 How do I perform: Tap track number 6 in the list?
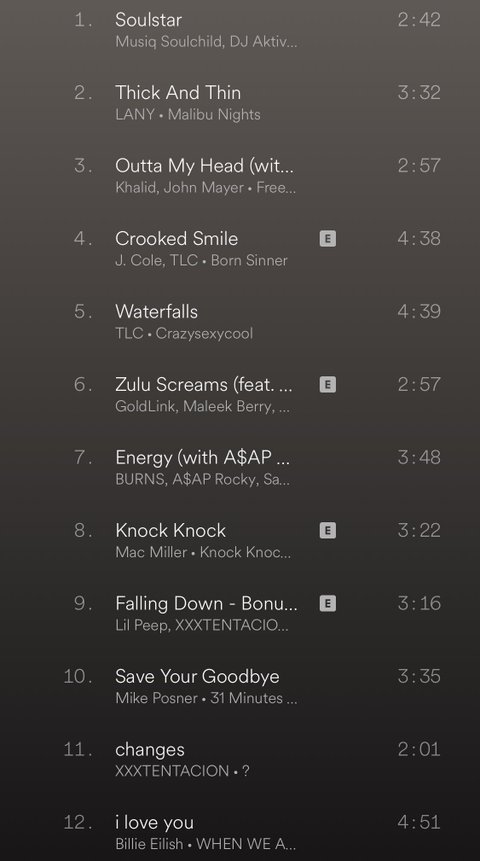tap(83, 384)
